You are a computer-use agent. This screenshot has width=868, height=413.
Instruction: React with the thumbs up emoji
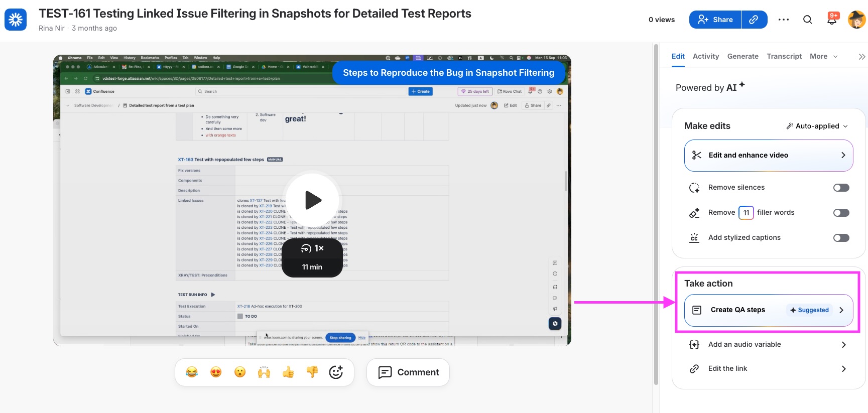tap(288, 372)
